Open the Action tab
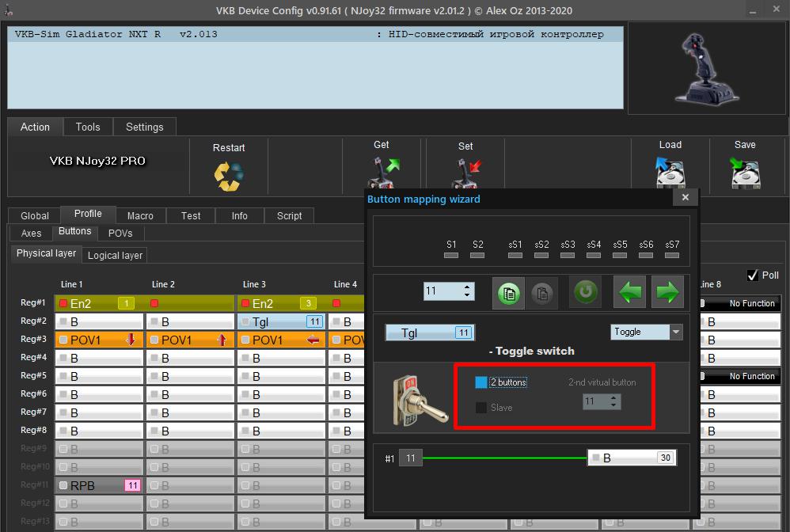The image size is (790, 532). [35, 127]
